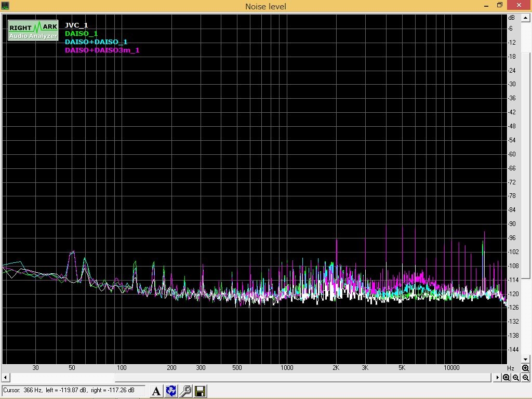Select the green DAISO_1 legend entry
The image size is (532, 399).
pos(81,33)
